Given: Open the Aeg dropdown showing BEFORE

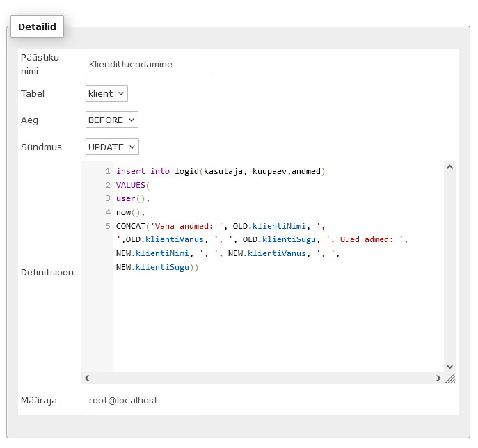Looking at the screenshot, I should click(111, 120).
